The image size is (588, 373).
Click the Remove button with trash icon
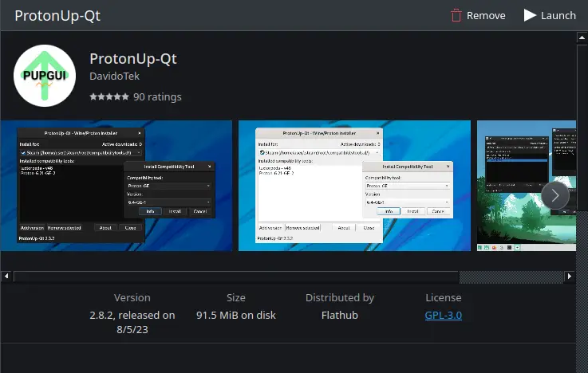click(x=478, y=15)
